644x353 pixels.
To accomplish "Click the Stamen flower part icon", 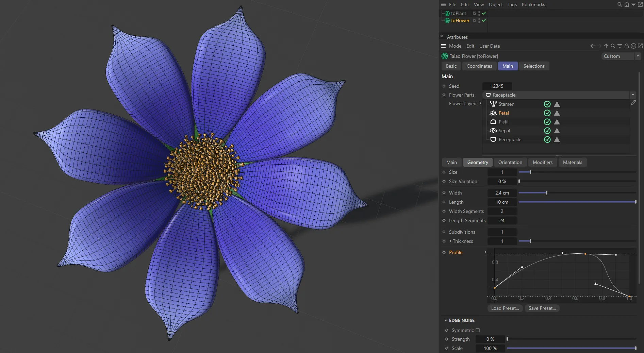I will (493, 104).
